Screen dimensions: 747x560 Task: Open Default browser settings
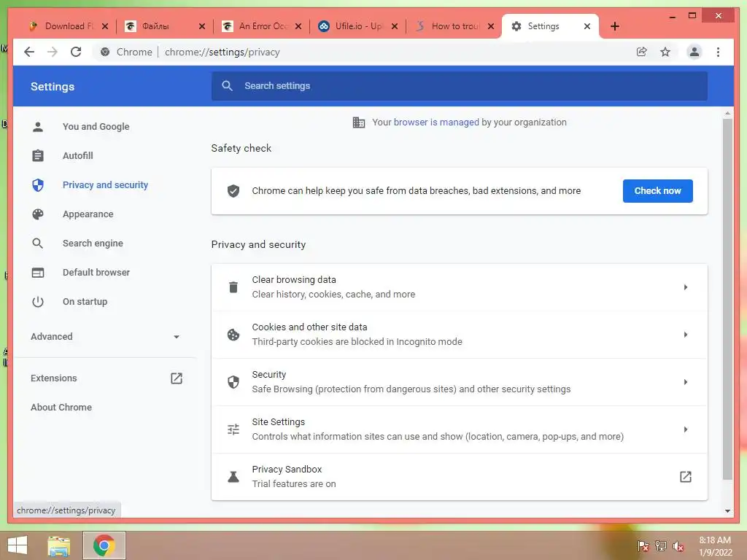96,273
